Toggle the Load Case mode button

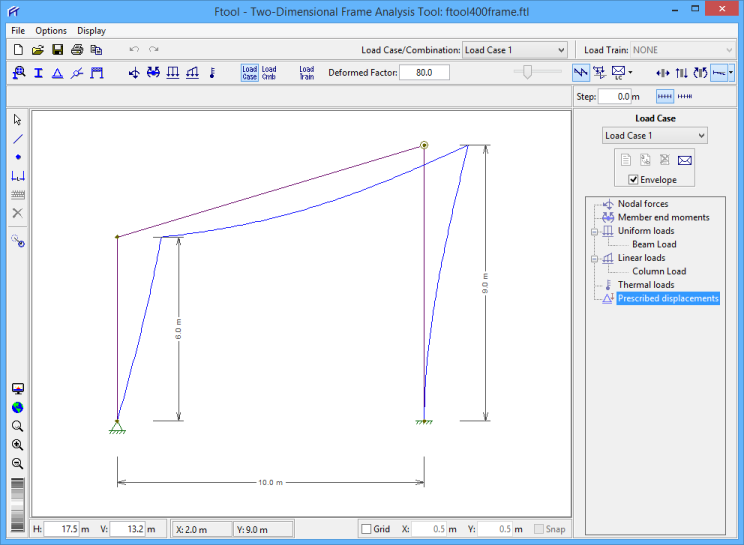tap(249, 72)
